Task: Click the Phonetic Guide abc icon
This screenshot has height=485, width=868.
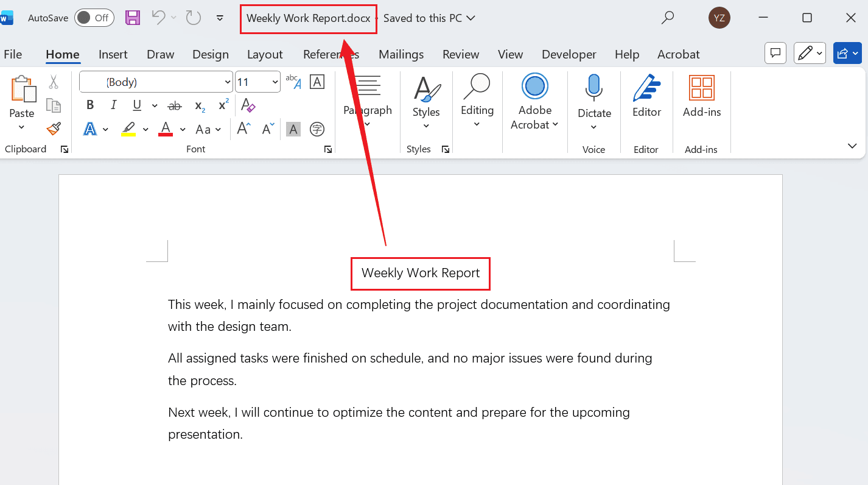Action: coord(293,82)
